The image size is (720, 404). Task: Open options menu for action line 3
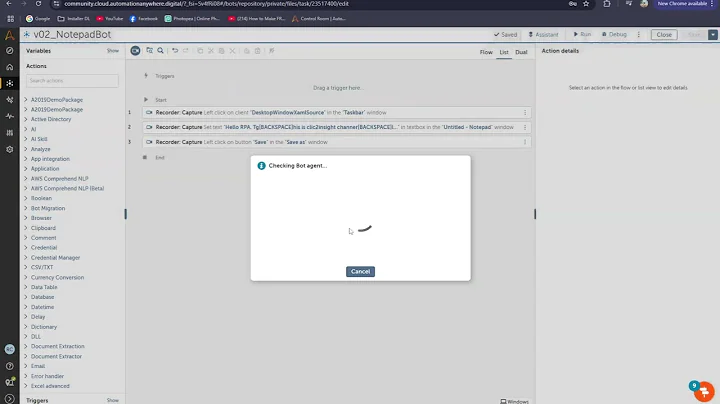525,142
